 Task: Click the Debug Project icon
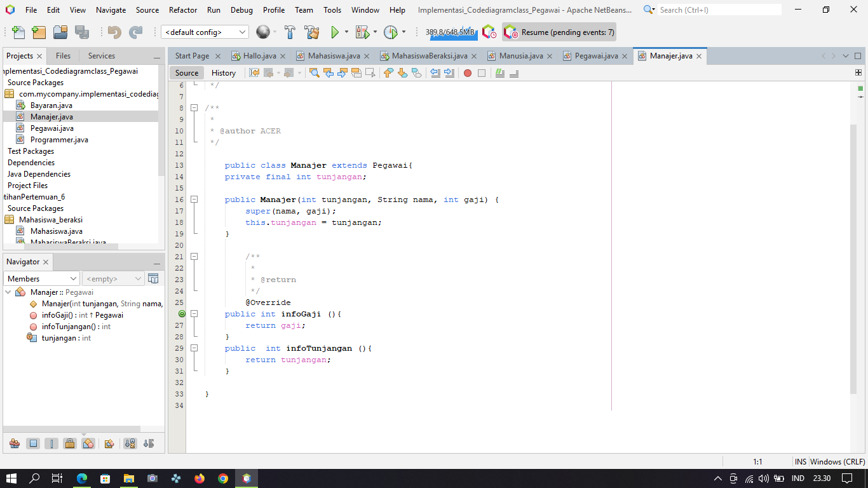pos(361,32)
